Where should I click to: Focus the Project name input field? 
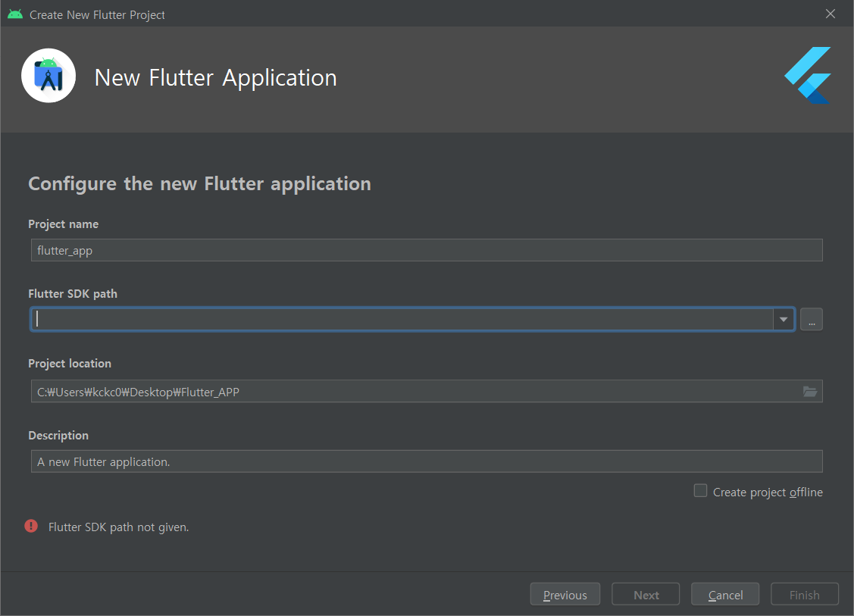pos(427,250)
